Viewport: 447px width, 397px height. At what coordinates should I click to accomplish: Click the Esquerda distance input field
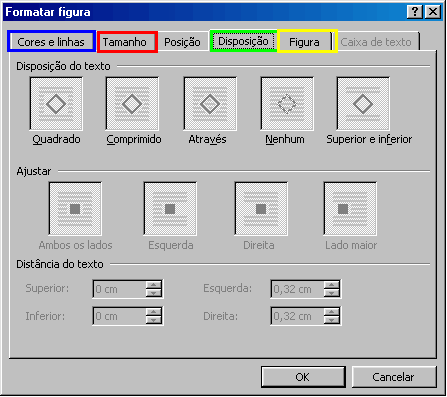click(297, 289)
